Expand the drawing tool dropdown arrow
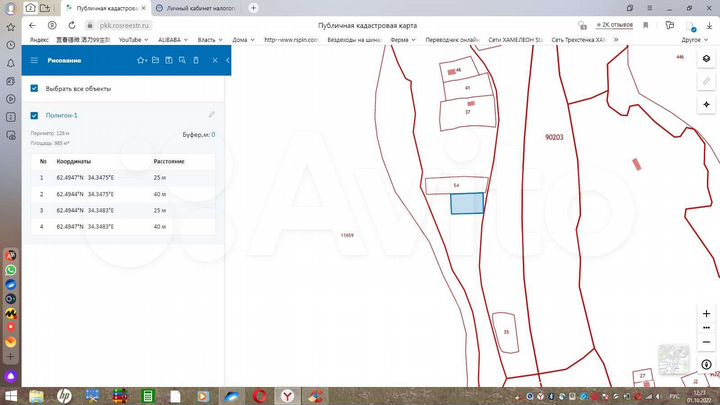The width and height of the screenshot is (720, 405). coord(146,61)
